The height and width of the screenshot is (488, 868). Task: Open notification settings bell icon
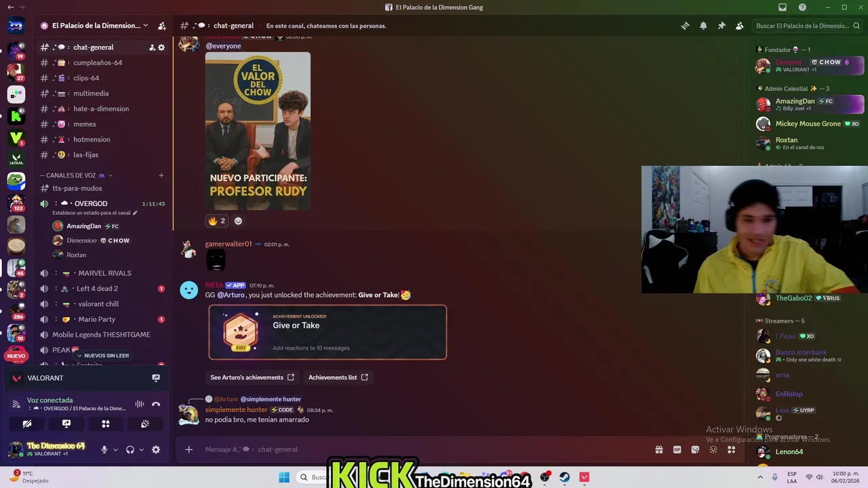tap(703, 26)
